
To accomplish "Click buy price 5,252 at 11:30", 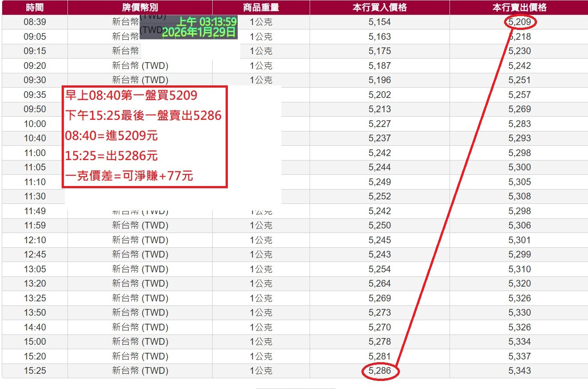I will coord(380,196).
